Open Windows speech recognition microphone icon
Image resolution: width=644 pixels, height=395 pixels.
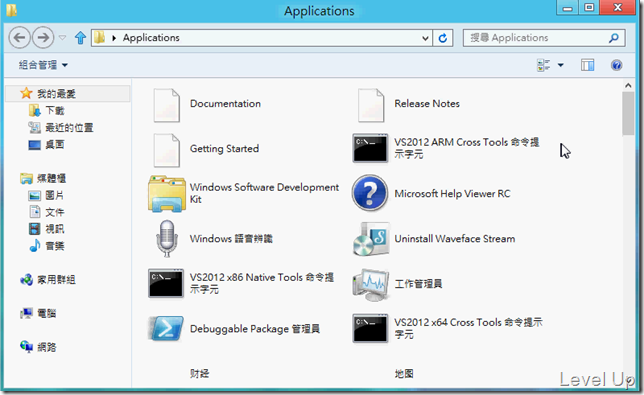coord(166,239)
